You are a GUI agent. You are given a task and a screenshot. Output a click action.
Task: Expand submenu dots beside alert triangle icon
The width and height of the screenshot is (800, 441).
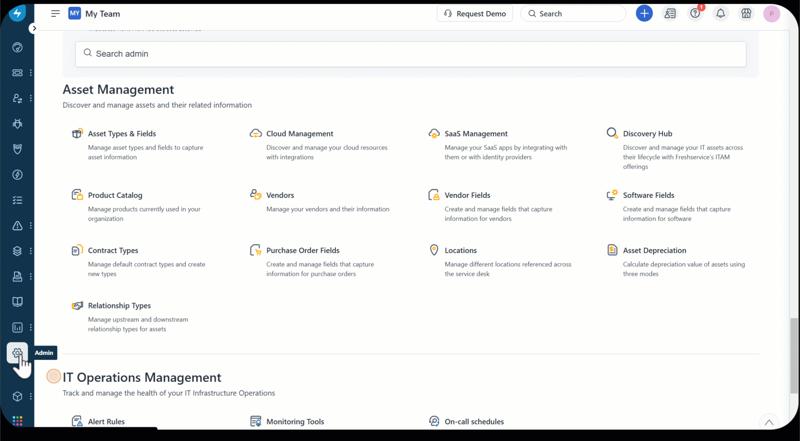click(31, 226)
